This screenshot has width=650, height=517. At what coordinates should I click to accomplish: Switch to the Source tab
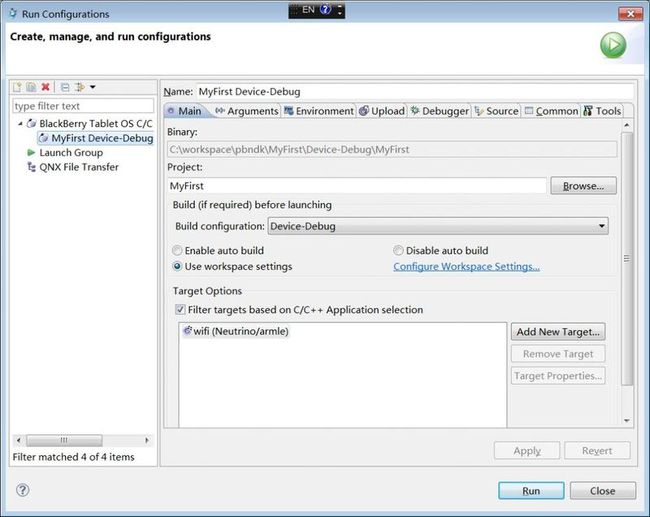pos(496,111)
